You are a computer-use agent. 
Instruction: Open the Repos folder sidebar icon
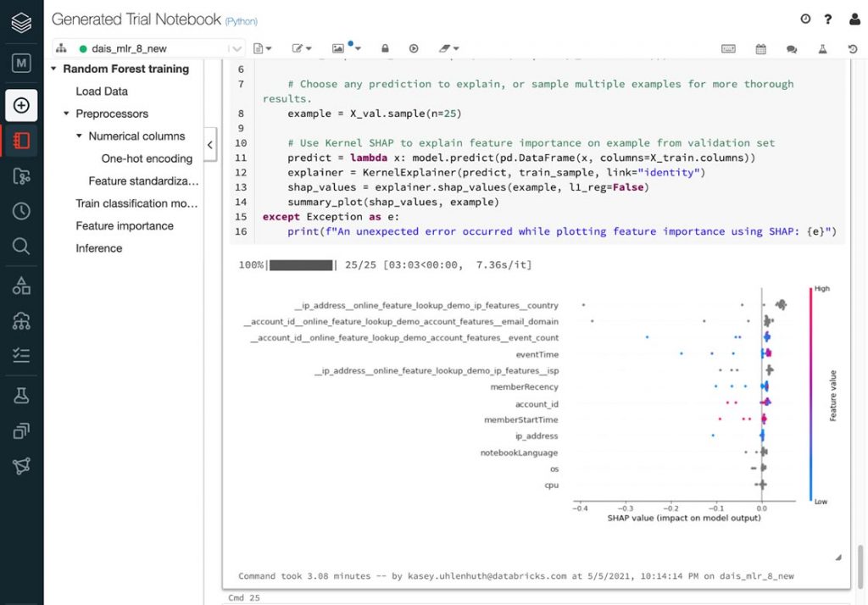click(x=21, y=176)
